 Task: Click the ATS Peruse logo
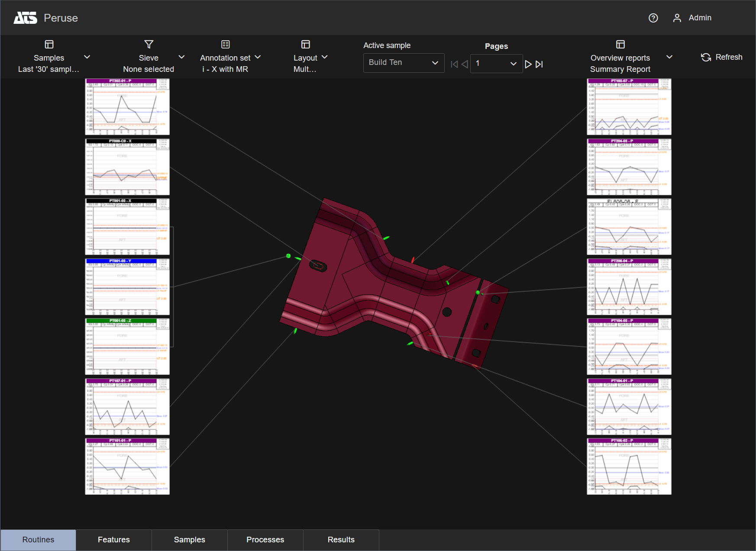(x=26, y=18)
